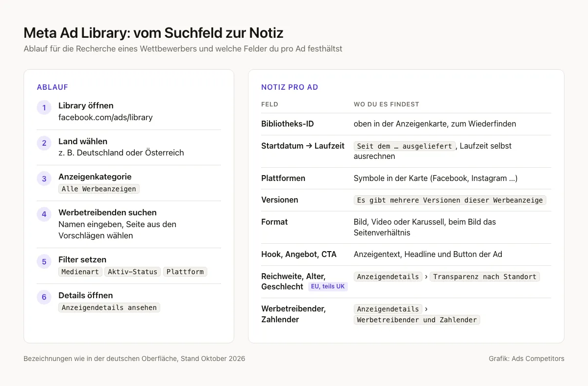
Task: Click the 'EU, teils UK' badge
Action: tap(328, 286)
